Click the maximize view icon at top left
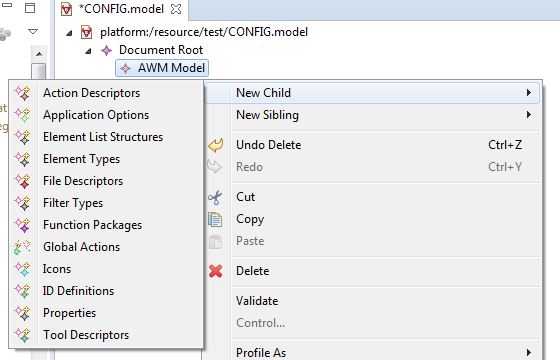The width and height of the screenshot is (560, 360). [x=30, y=8]
